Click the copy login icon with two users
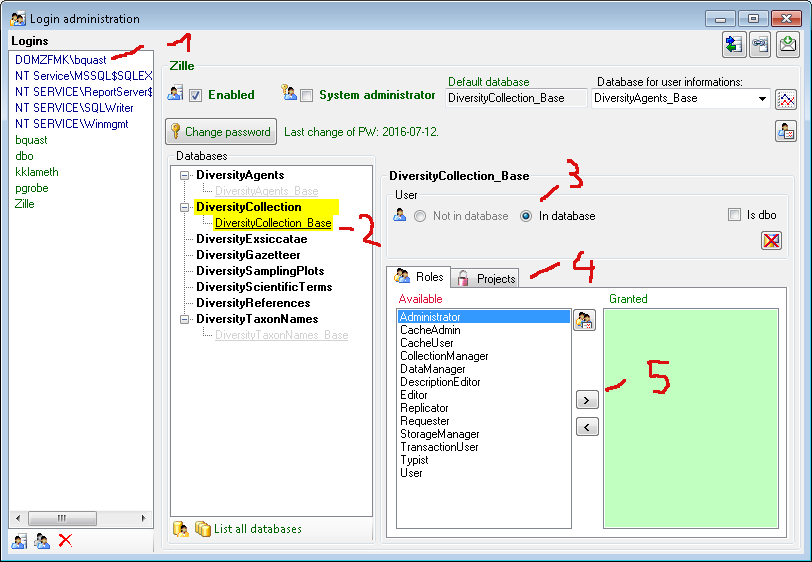Screen dimensions: 812x562 [x=42, y=540]
